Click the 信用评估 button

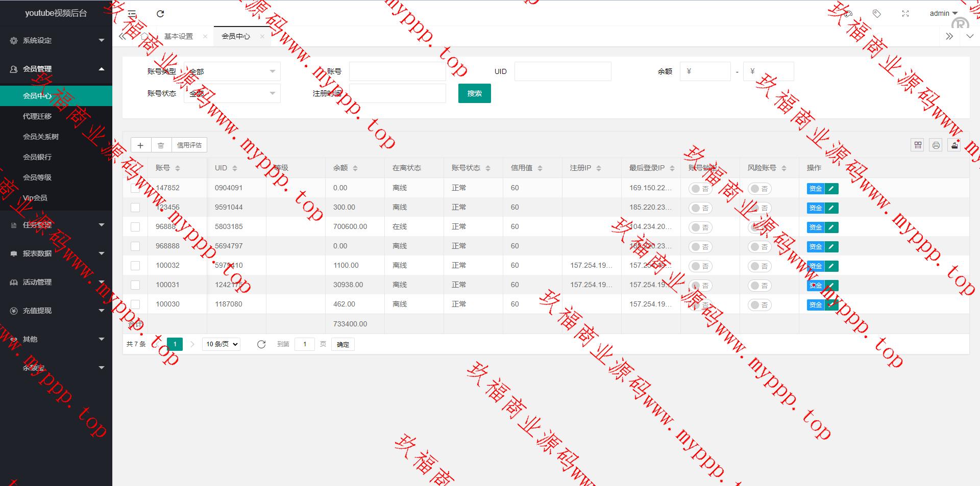[189, 145]
